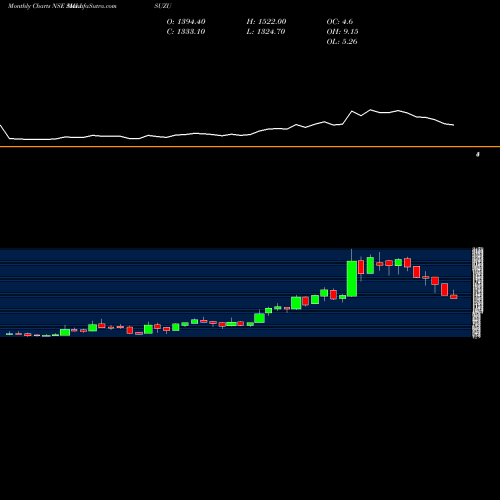Screen dimensions: 500x500
Task: Click the Monthly Charts NSE title text
Action: 37,6
